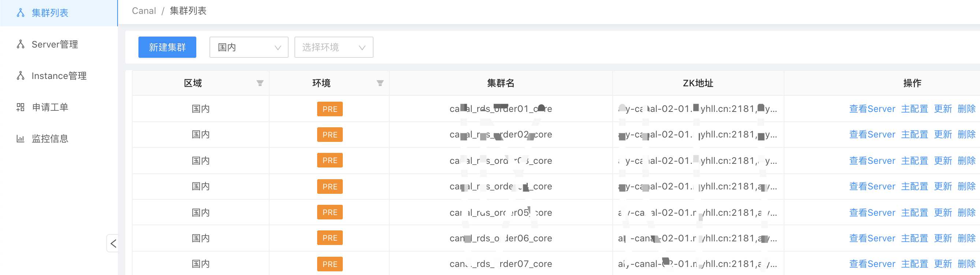Click the PRE tag in the order02 row
Screen dimensions: 980x275
click(x=330, y=135)
